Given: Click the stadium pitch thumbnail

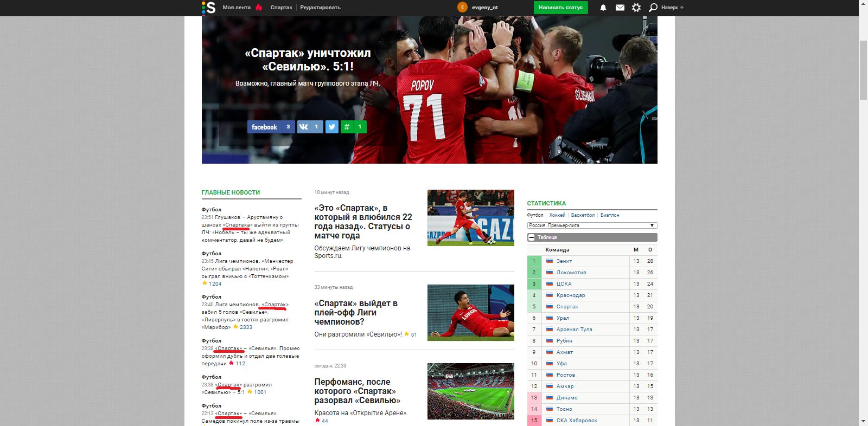Looking at the screenshot, I should click(x=471, y=391).
